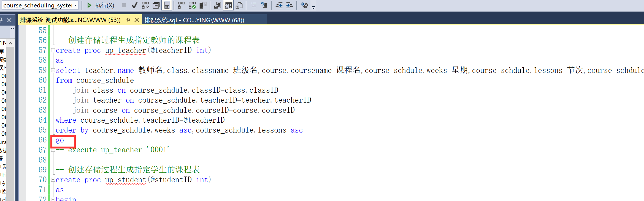Collapse the create proc up_student block

coord(53,180)
